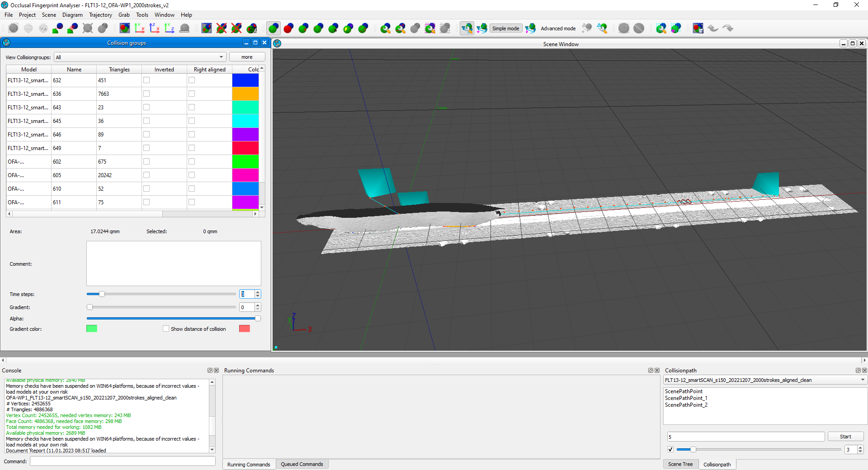Click the table horizontal scrollbar right arrow
This screenshot has width=868, height=470.
coord(255,214)
